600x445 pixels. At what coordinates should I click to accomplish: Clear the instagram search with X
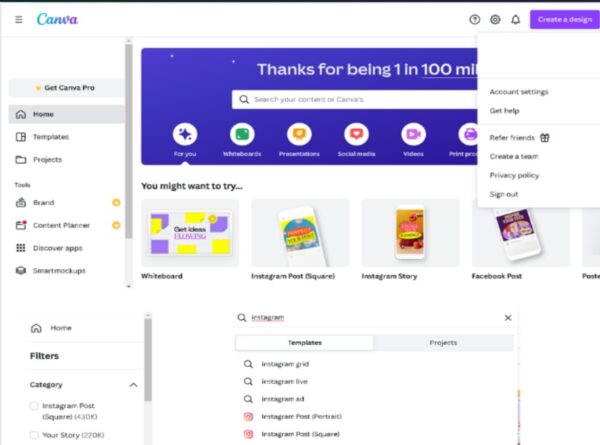(507, 318)
